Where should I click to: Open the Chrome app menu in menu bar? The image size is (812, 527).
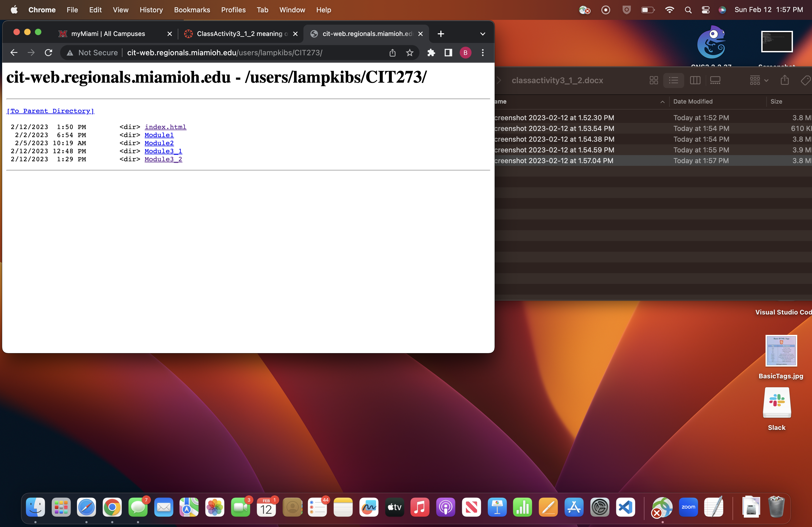click(x=42, y=10)
